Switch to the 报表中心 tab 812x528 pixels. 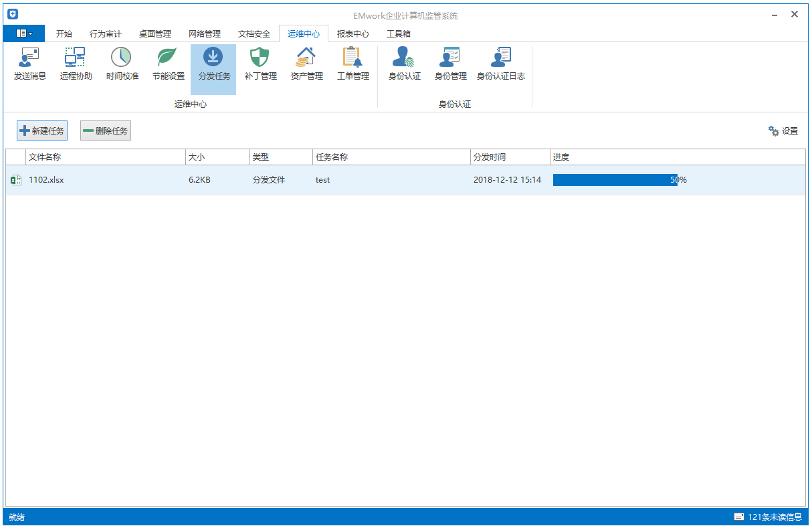(x=352, y=34)
